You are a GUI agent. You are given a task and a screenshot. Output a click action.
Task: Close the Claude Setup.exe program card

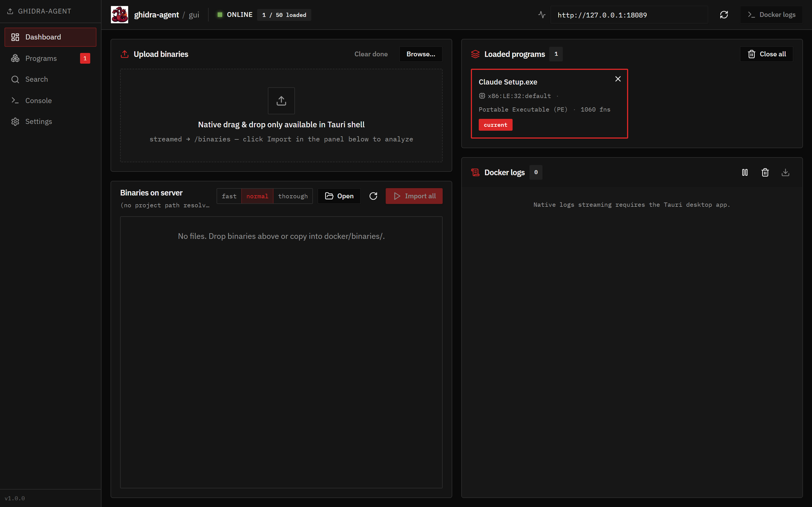(x=618, y=79)
